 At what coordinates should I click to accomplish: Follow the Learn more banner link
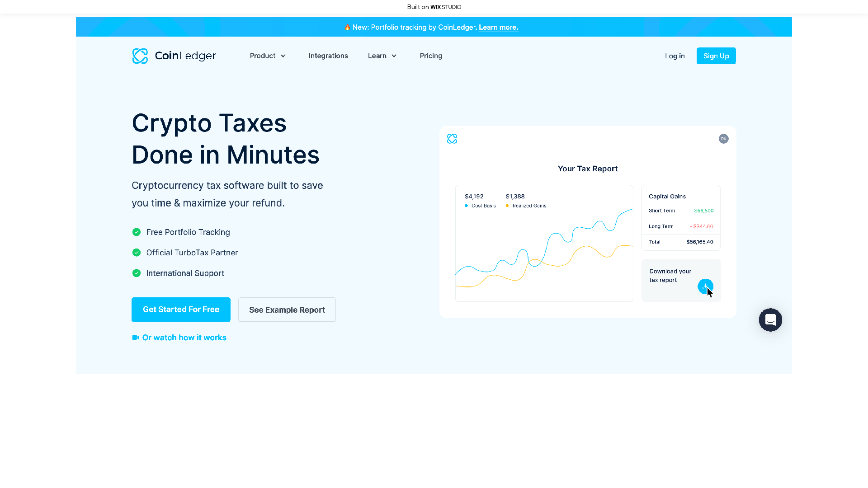point(499,28)
